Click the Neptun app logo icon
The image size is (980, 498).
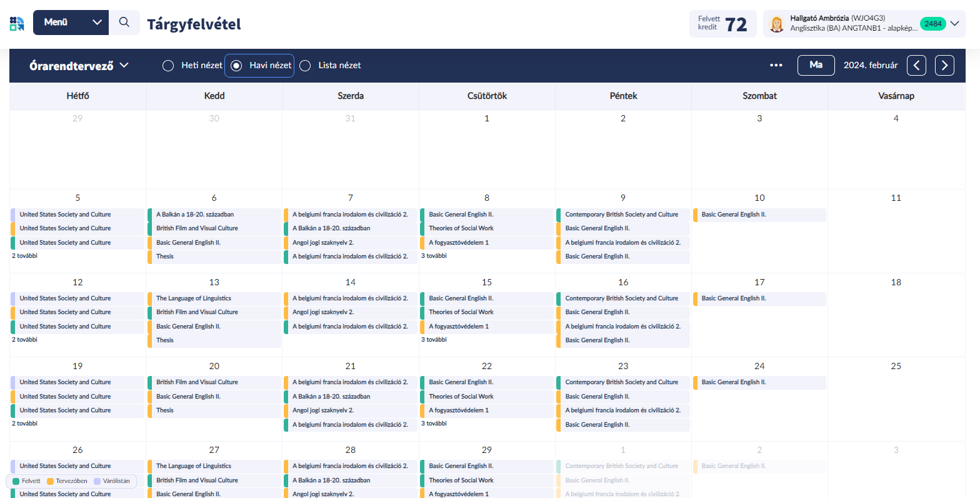17,23
